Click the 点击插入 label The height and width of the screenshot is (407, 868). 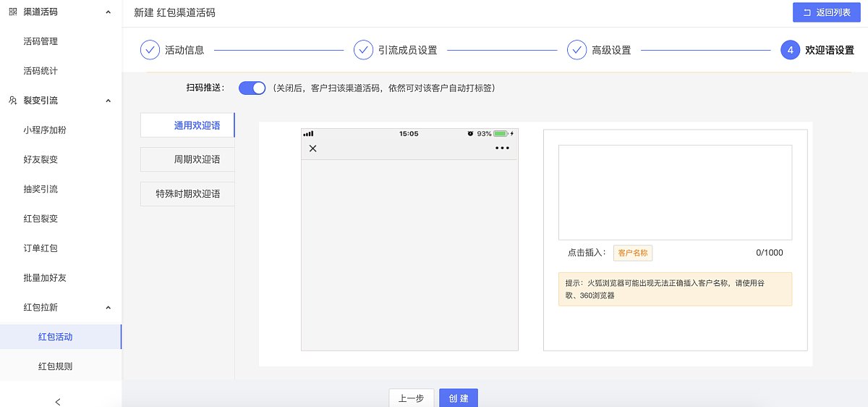click(x=587, y=253)
